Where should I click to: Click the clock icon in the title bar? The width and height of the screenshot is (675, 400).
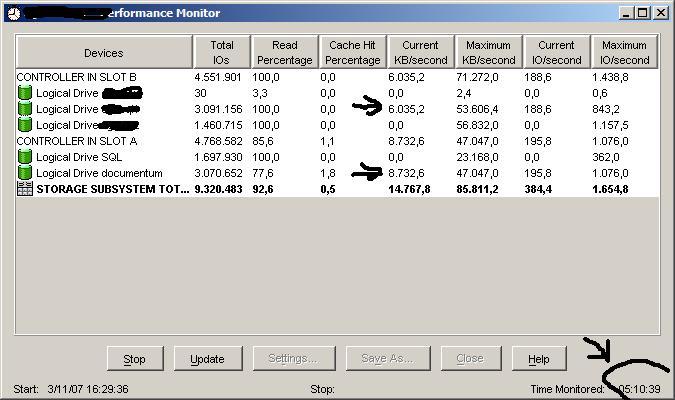(12, 13)
